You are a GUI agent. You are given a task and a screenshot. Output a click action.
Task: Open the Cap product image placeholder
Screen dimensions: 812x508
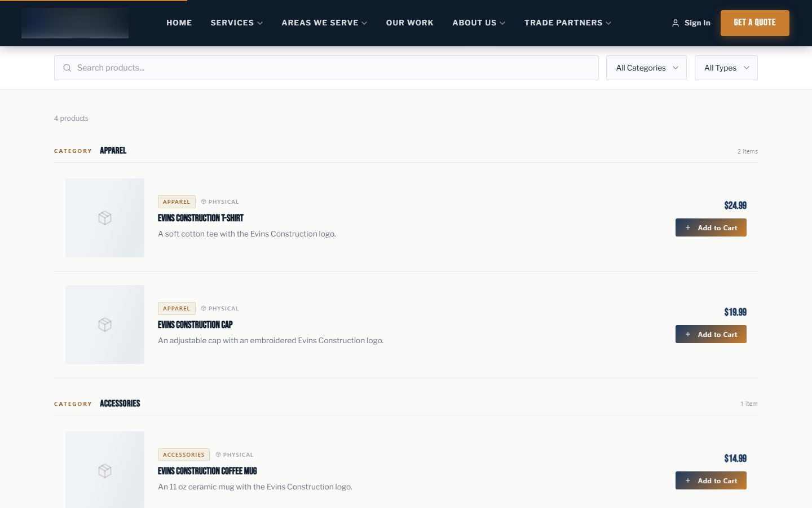105,325
